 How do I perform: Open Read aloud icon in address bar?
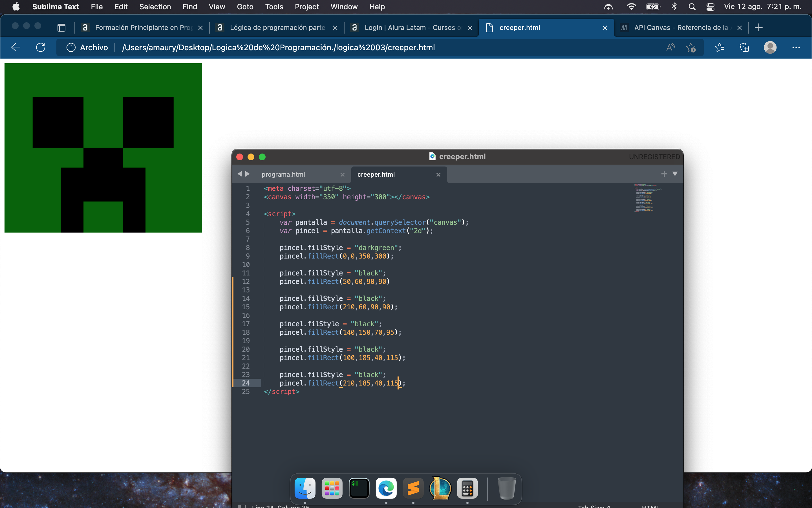pos(670,47)
